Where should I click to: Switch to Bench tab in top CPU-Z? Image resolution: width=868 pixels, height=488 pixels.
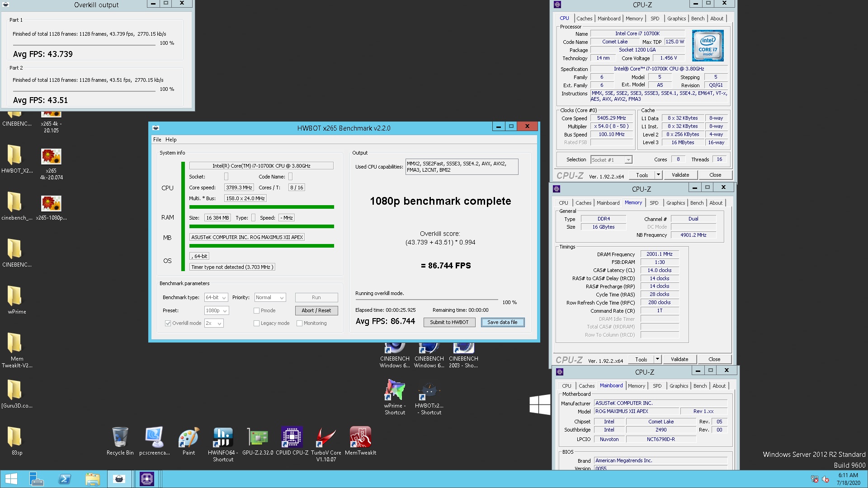(698, 19)
